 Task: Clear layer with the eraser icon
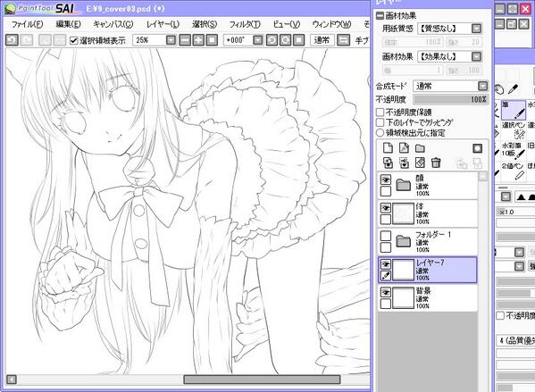point(420,163)
